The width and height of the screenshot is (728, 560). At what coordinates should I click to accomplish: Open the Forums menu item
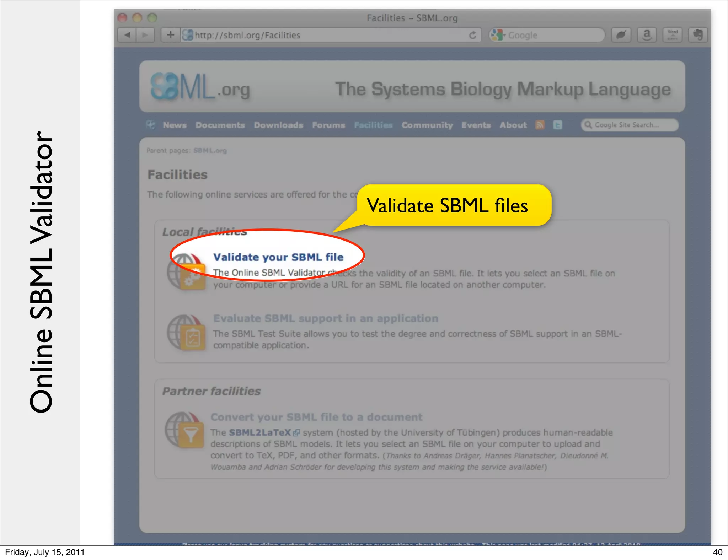(328, 125)
